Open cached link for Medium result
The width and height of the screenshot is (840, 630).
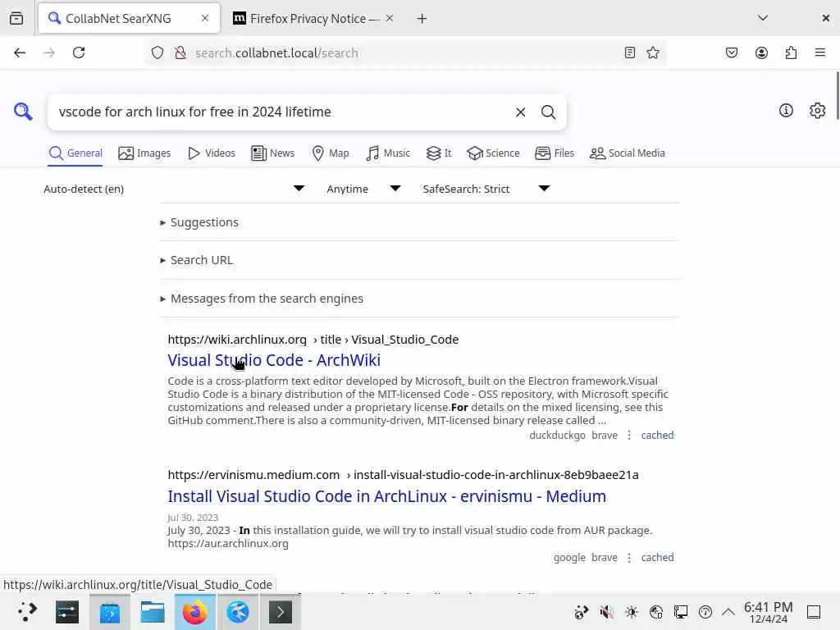click(x=657, y=557)
